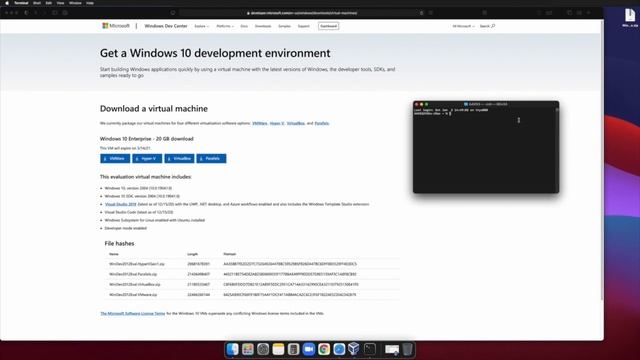Click Windows Dev Center title link

coord(166,26)
